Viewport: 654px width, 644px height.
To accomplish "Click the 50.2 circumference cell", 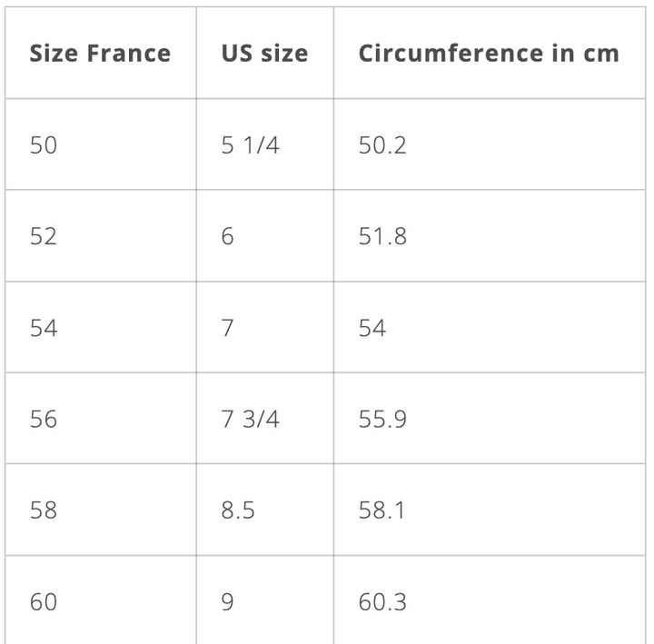I will (382, 145).
